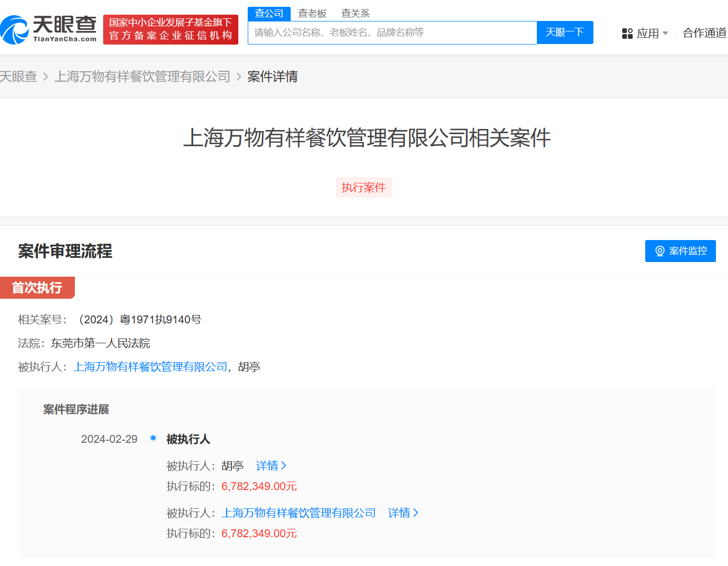Viewport: 728px width, 566px height.
Task: Click the chevron after company 详情 link
Action: click(x=416, y=513)
